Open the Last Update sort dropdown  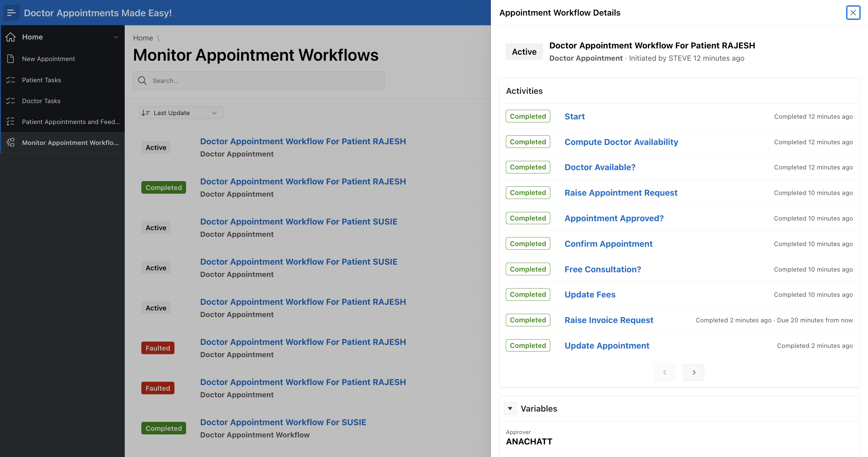181,113
